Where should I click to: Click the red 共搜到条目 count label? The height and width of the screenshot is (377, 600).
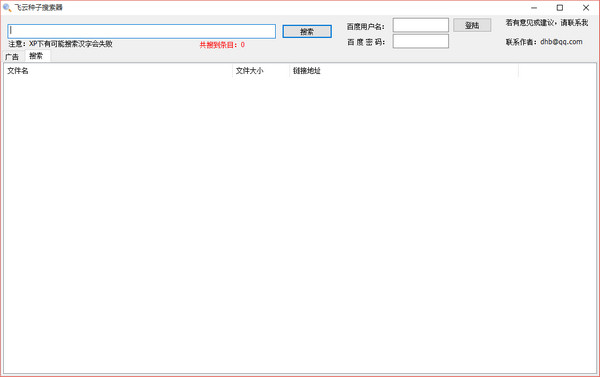[x=222, y=45]
